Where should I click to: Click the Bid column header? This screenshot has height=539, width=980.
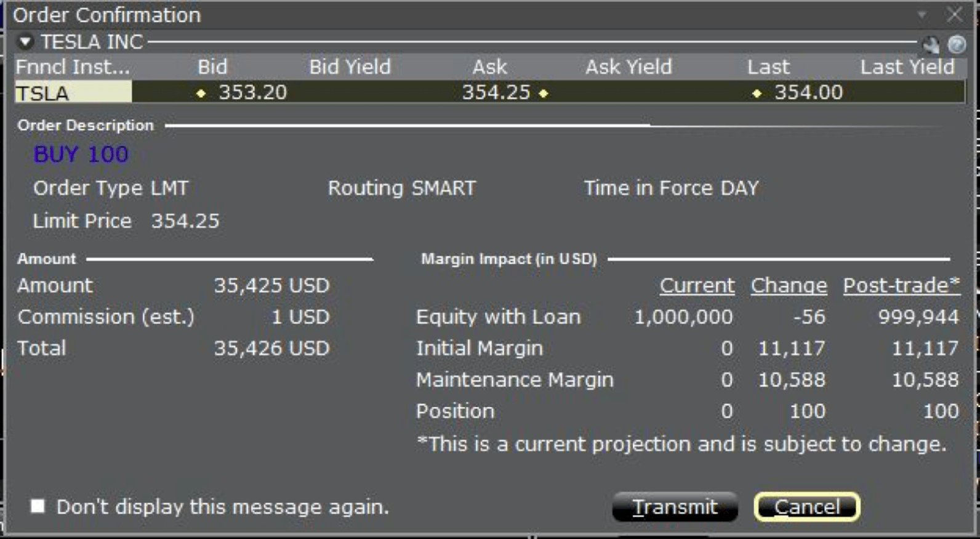[212, 67]
